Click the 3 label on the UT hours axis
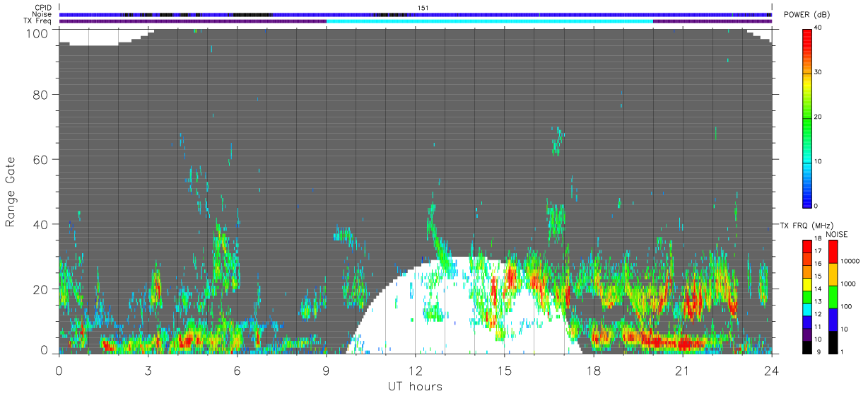Viewport: 868px width, 401px height. [x=148, y=370]
